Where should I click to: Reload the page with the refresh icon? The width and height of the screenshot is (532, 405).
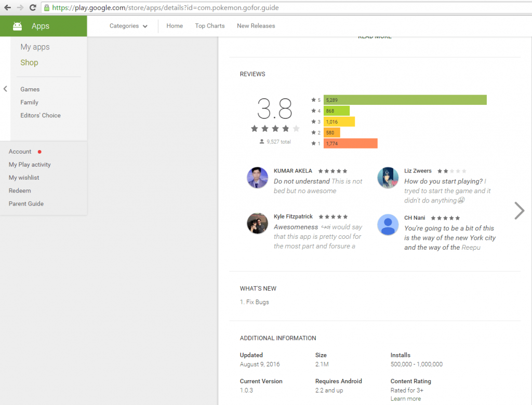point(33,7)
